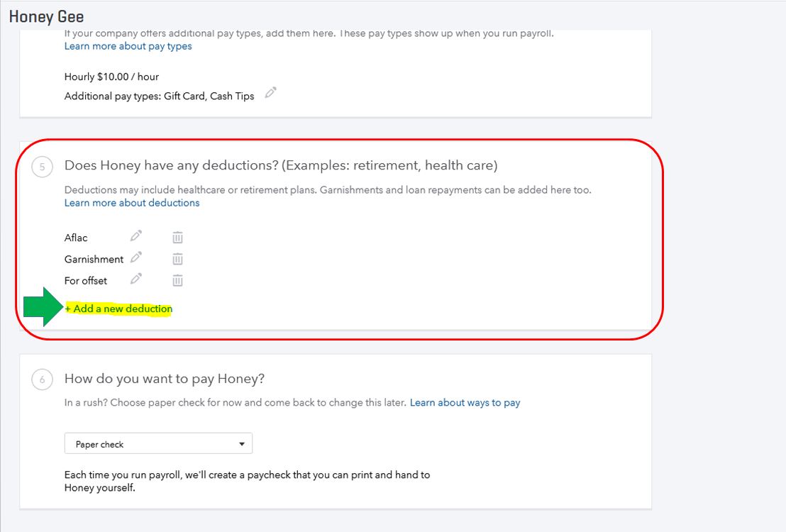Edit the Garnishment deduction
Image resolution: width=786 pixels, height=532 pixels.
[x=136, y=257]
